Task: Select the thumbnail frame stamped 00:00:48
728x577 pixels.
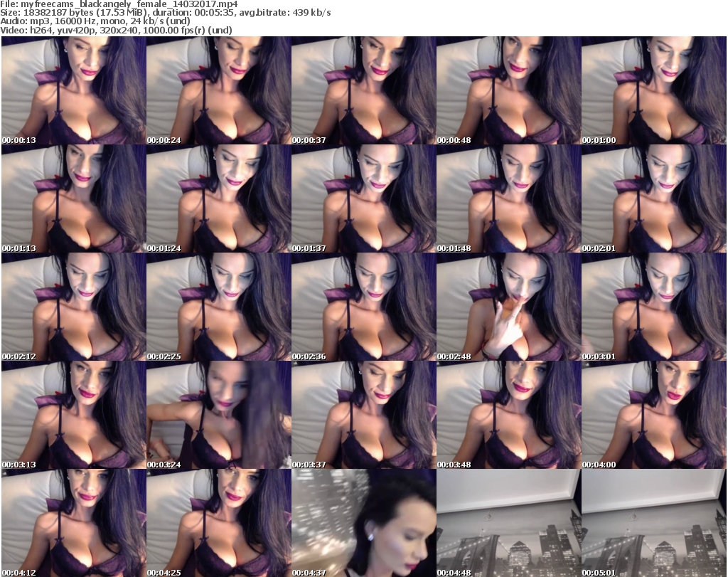Action: click(x=509, y=90)
